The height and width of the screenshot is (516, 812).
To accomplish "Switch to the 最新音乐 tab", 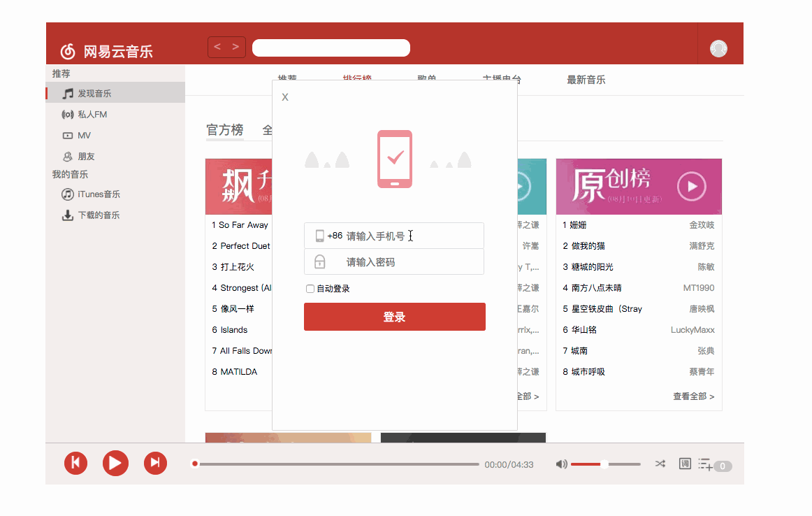I will coord(586,80).
